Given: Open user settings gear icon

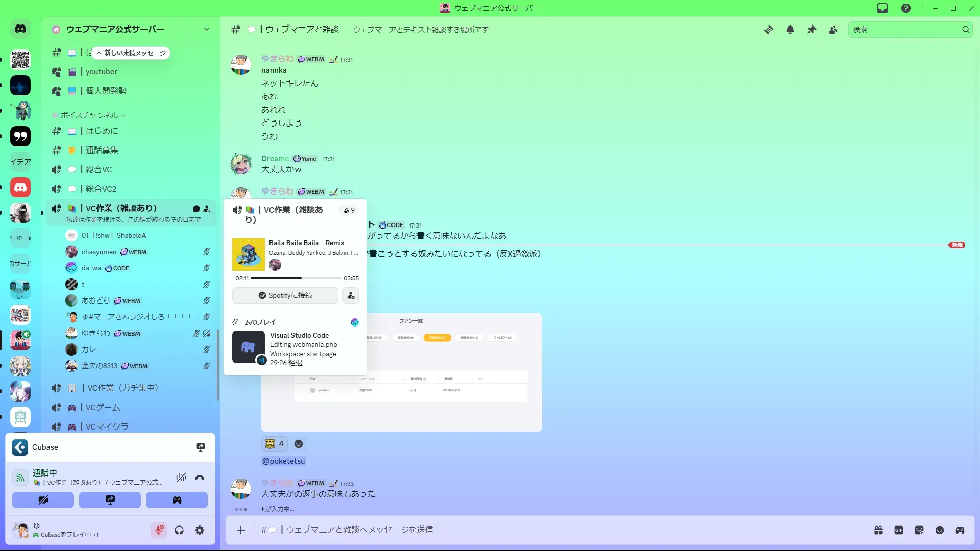Looking at the screenshot, I should click(x=200, y=531).
